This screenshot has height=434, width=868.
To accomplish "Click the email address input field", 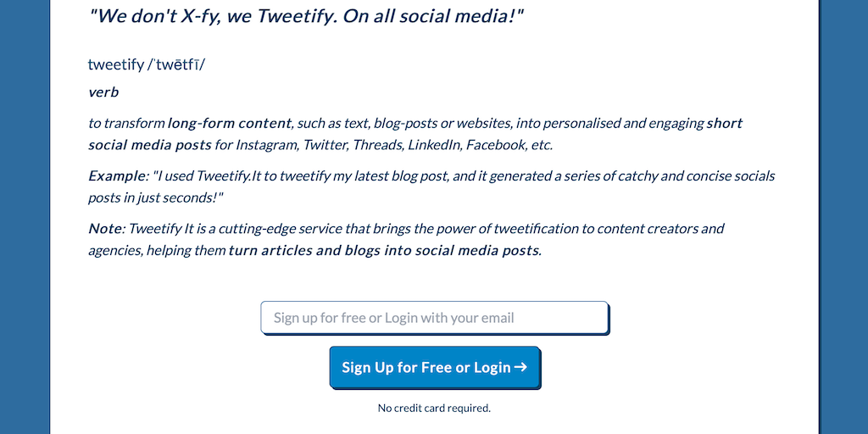I will [434, 318].
